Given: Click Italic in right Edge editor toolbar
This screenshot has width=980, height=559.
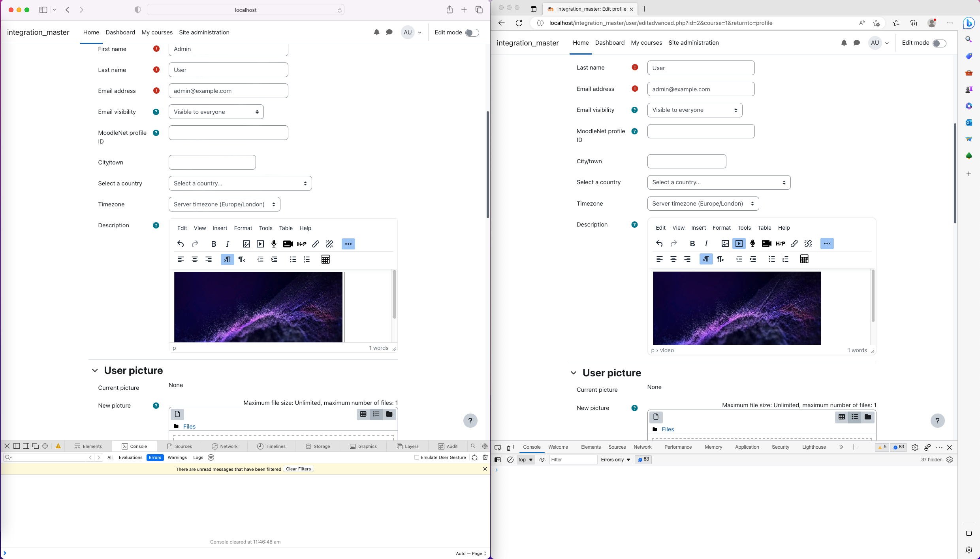Looking at the screenshot, I should (706, 244).
